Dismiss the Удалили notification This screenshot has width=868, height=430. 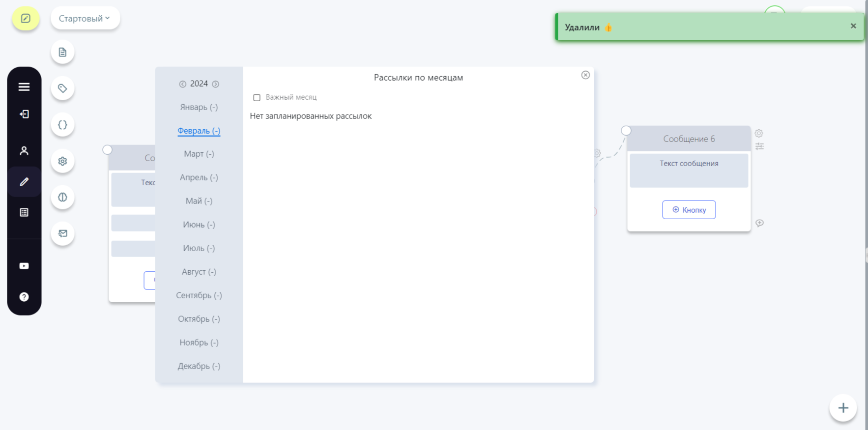point(853,26)
